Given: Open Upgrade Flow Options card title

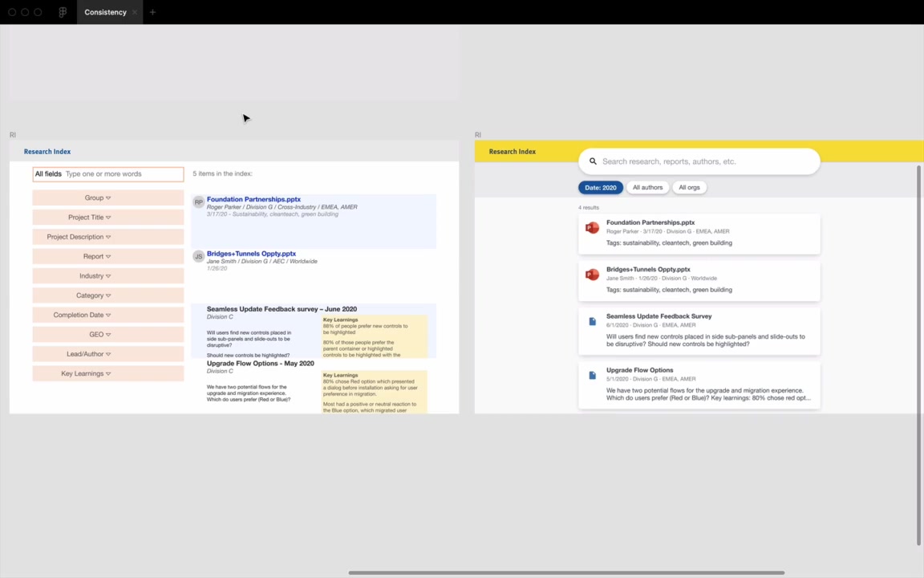Looking at the screenshot, I should [x=639, y=370].
